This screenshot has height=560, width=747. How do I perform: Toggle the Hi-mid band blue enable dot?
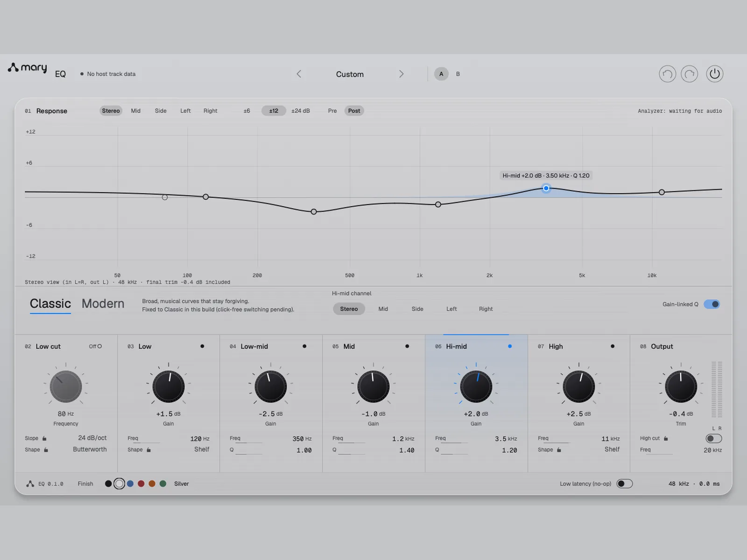click(x=510, y=346)
